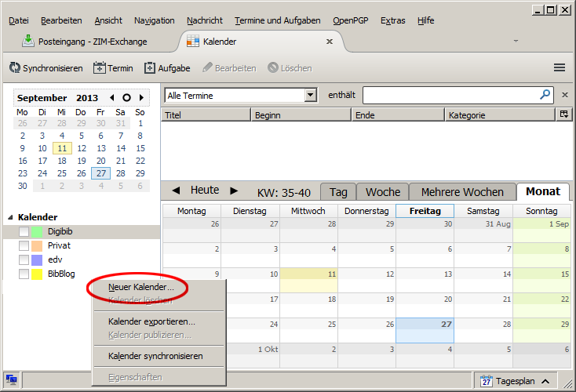Click the status bar connection icon
This screenshot has width=576, height=392.
[x=12, y=380]
